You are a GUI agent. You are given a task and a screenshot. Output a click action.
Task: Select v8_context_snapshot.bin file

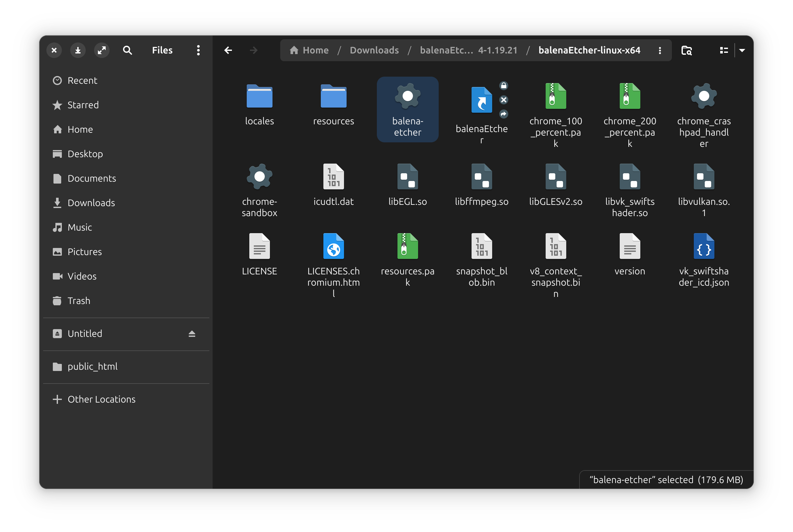coord(556,246)
